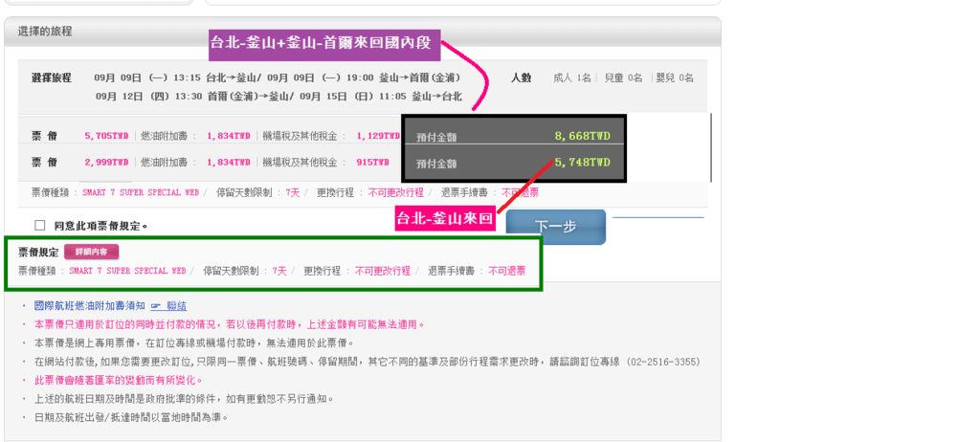Click the 1,129TWD airport tax value

point(378,136)
